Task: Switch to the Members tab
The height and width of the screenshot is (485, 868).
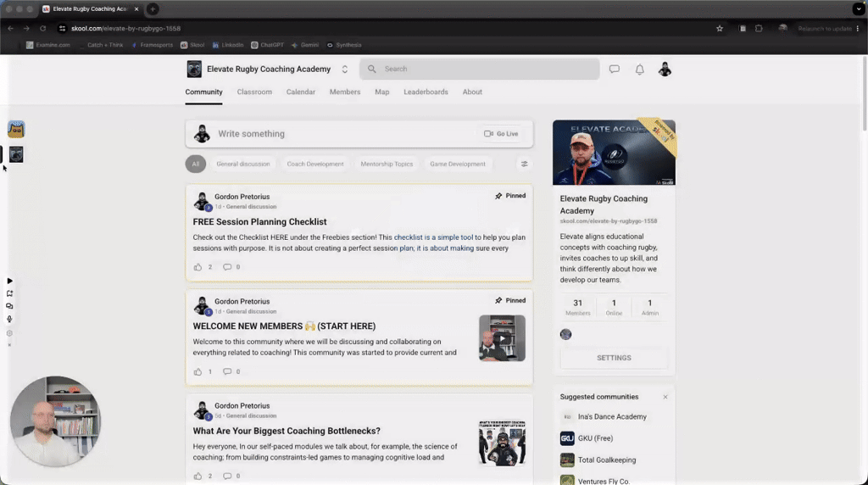Action: click(x=345, y=92)
